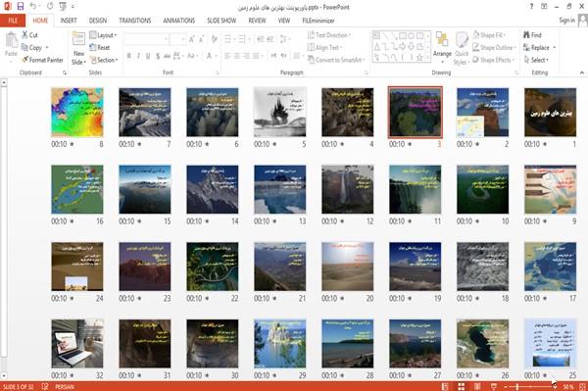The height and width of the screenshot is (391, 588).
Task: Click the Cut scissors icon
Action: point(25,35)
